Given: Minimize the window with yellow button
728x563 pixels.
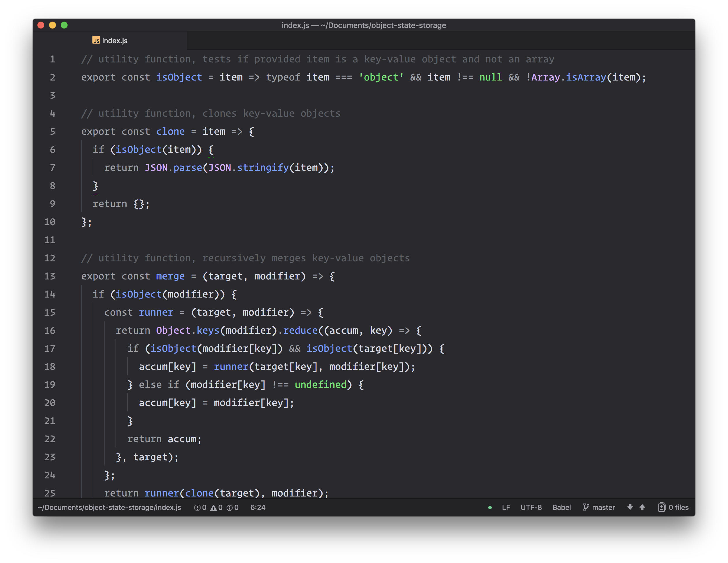Looking at the screenshot, I should pyautogui.click(x=53, y=25).
